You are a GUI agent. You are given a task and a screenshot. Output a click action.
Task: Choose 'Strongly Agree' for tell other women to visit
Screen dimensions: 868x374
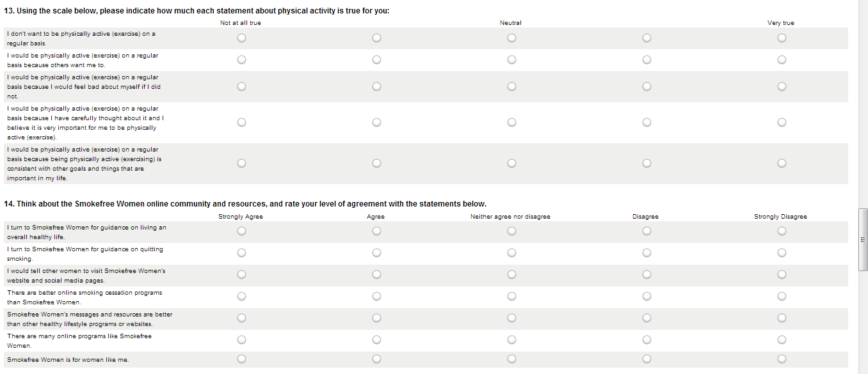coord(241,275)
